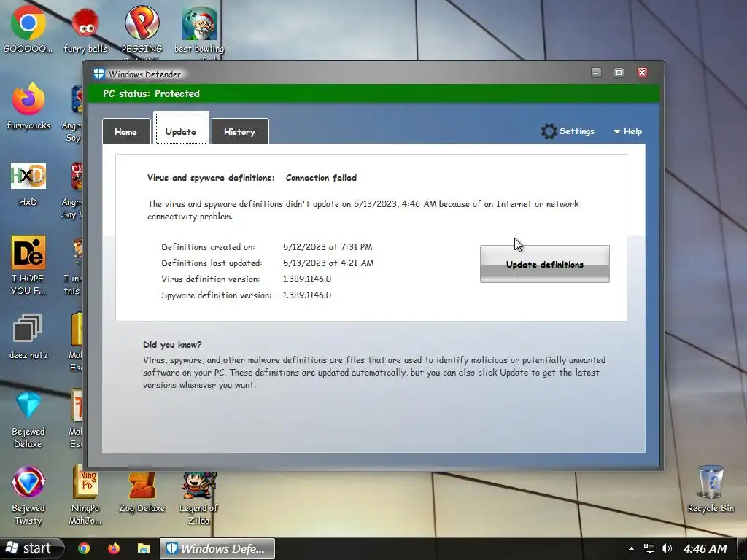Maximize the Windows Defender window
Screen dimensions: 747x560
pos(619,72)
